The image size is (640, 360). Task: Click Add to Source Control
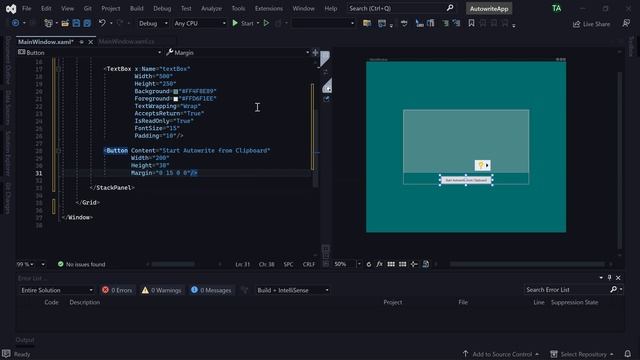pyautogui.click(x=501, y=354)
